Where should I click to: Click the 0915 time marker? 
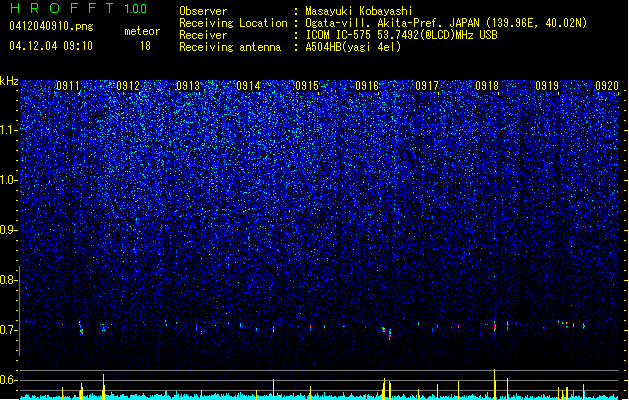tap(307, 85)
